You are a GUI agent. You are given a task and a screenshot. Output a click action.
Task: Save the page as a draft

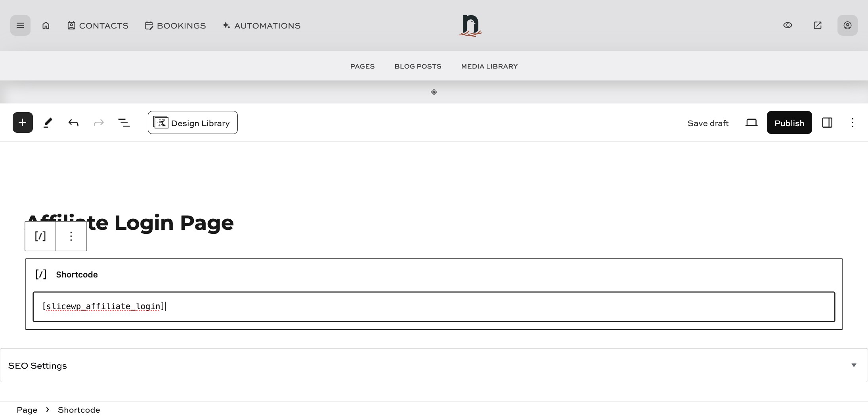(x=708, y=123)
